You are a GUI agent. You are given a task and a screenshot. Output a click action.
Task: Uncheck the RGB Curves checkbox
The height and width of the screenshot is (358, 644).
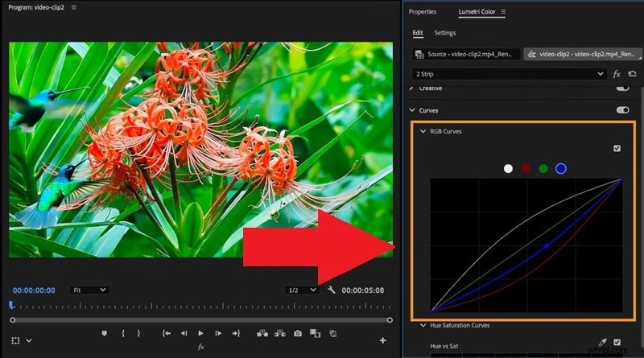point(617,148)
